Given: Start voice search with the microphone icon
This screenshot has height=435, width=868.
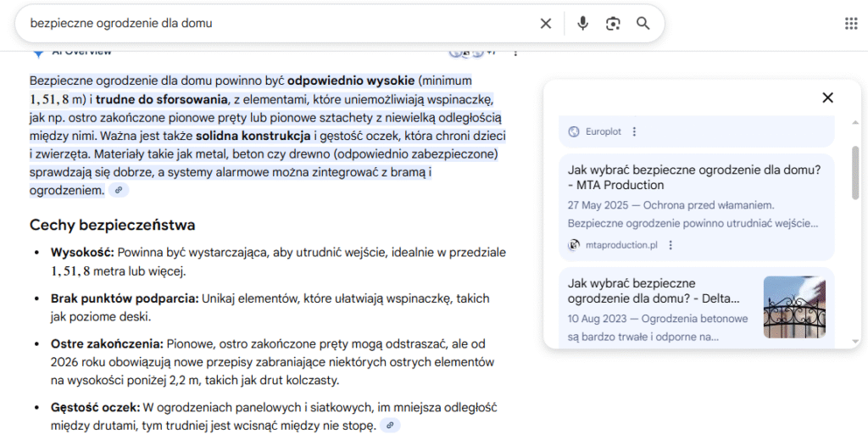Looking at the screenshot, I should click(x=582, y=24).
